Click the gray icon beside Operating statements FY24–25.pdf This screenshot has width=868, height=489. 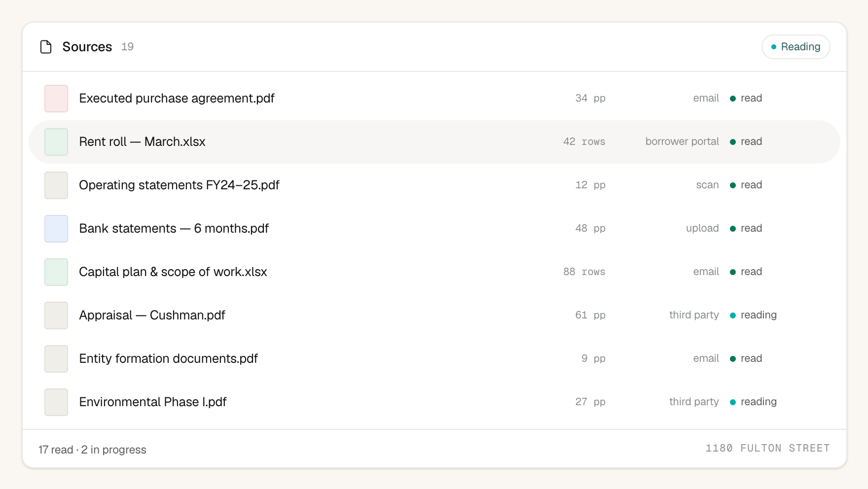pos(56,185)
